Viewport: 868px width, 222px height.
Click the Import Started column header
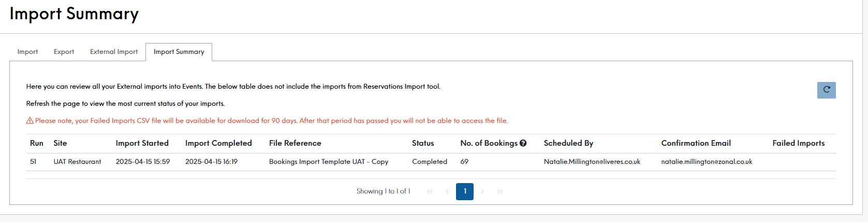142,143
